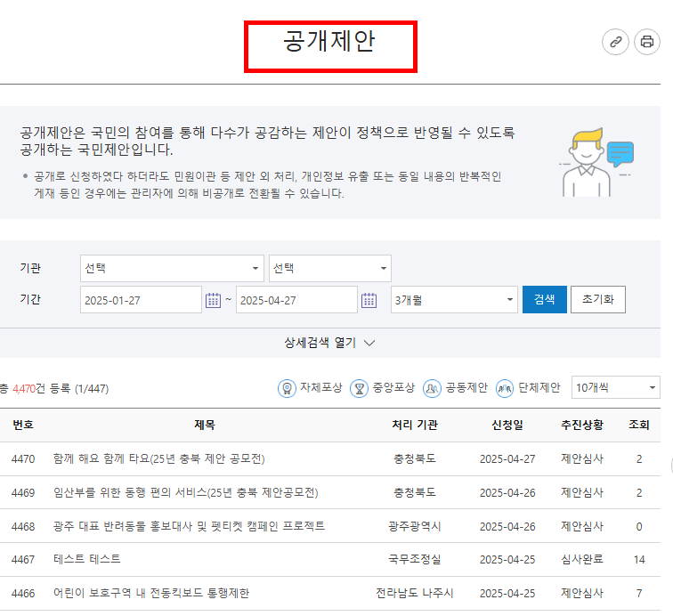Open start date calendar picker icon
The image size is (673, 616).
click(213, 300)
